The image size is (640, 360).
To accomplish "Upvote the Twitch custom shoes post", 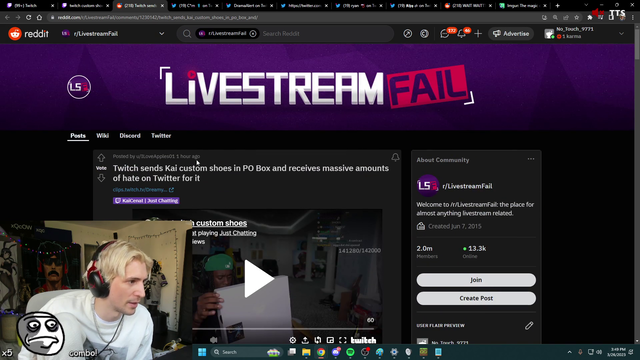I will (x=101, y=158).
